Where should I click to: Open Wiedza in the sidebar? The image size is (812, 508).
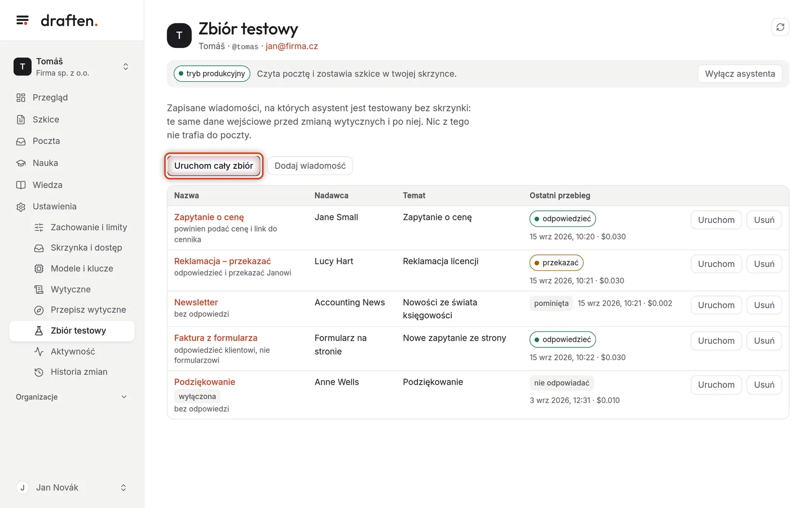tap(72, 185)
